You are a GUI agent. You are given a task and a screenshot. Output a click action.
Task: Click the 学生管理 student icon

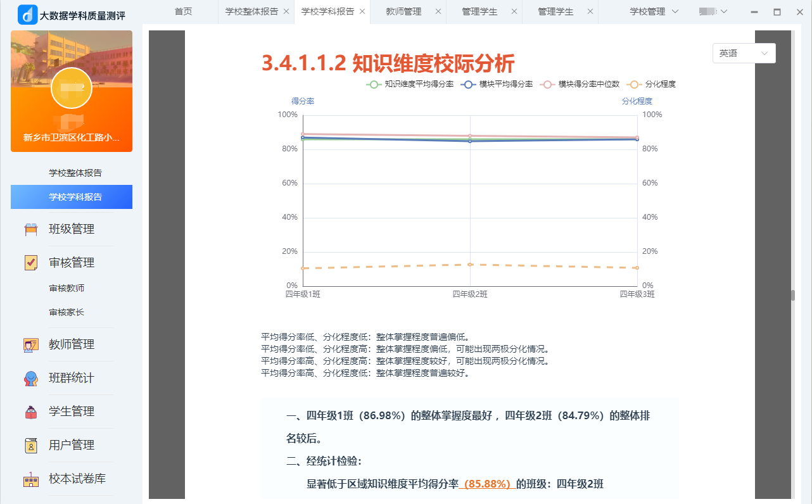click(x=31, y=412)
